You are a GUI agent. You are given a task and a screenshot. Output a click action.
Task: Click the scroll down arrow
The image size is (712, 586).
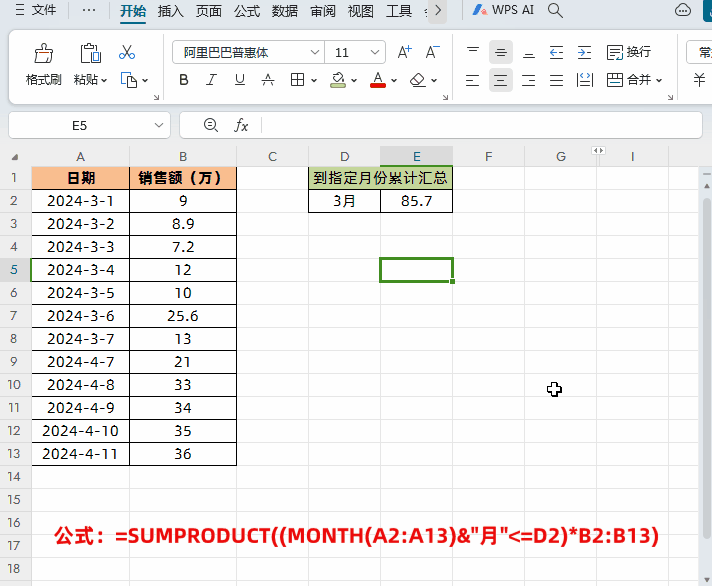click(707, 580)
